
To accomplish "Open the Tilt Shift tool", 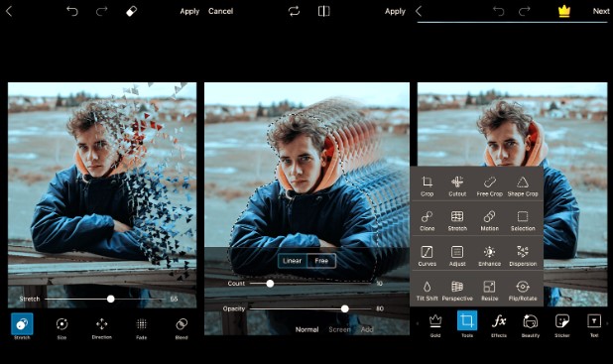I will coord(427,291).
